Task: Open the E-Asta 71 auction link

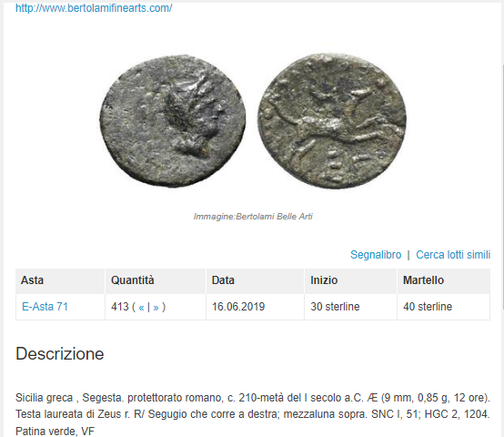Action: pos(45,307)
